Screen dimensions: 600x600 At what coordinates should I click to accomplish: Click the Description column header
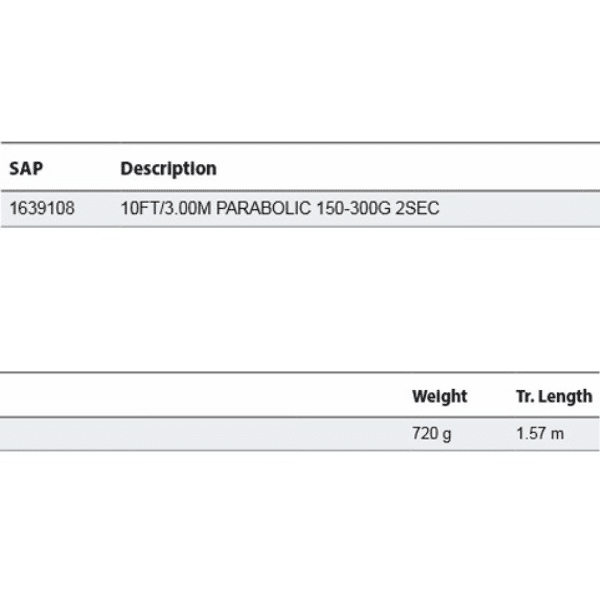[x=168, y=169]
